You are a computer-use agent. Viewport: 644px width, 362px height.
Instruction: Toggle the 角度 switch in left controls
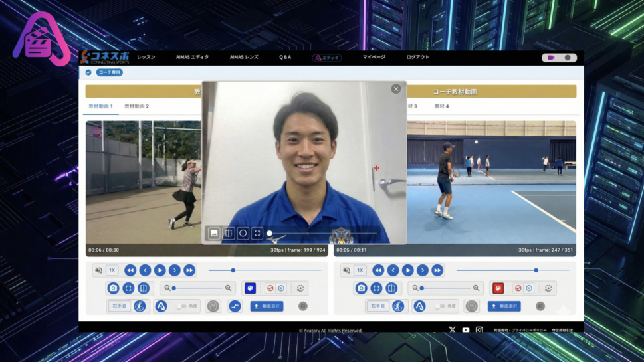(x=181, y=306)
